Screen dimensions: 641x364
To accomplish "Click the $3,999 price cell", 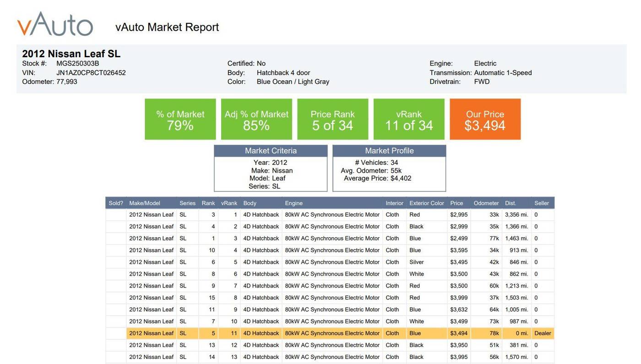I will [x=459, y=298].
